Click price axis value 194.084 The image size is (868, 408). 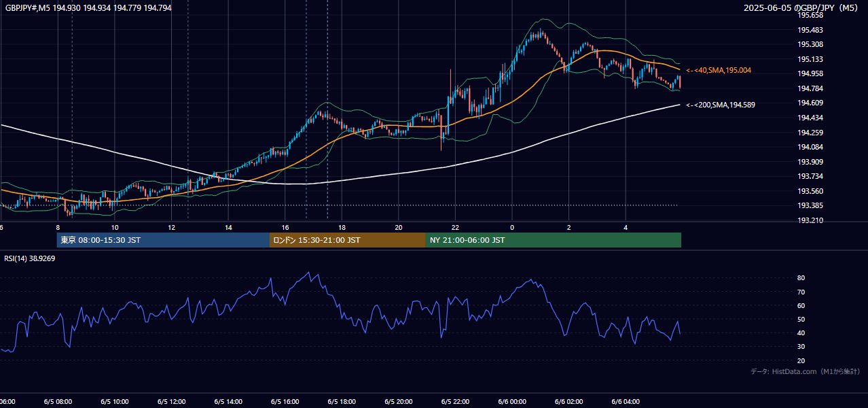point(810,147)
